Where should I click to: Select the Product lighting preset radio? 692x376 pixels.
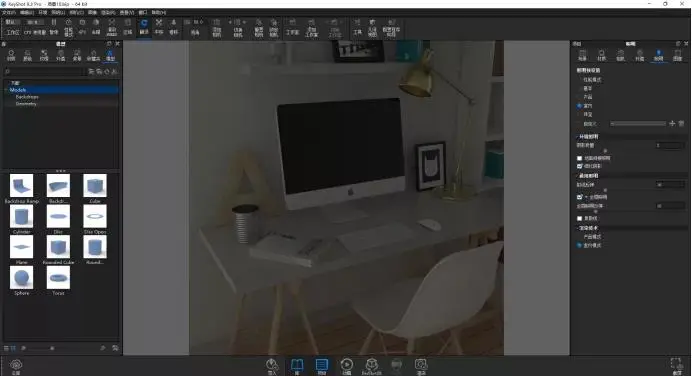tap(579, 97)
